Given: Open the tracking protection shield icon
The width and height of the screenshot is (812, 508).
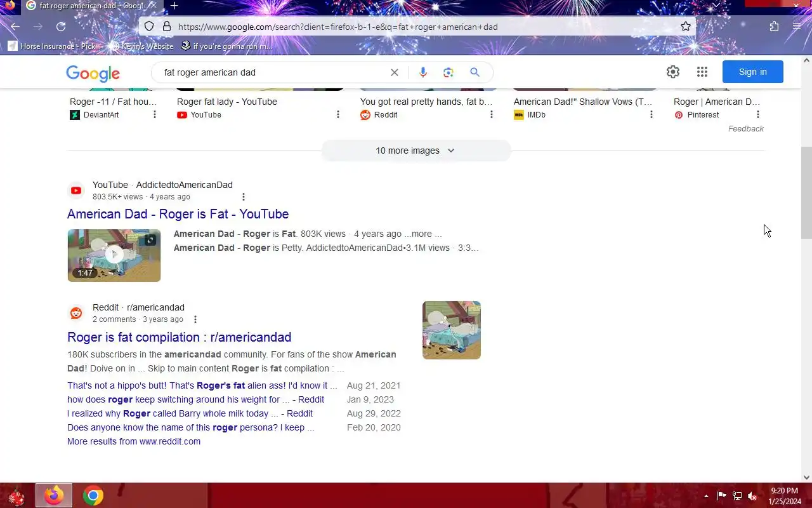Looking at the screenshot, I should [x=149, y=27].
